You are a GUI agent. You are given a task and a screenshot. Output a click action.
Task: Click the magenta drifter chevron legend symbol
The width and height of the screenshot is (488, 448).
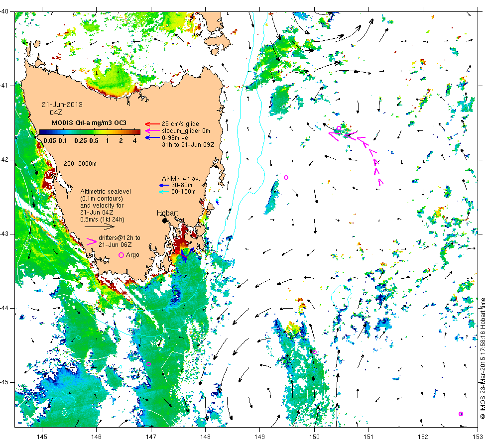92,241
